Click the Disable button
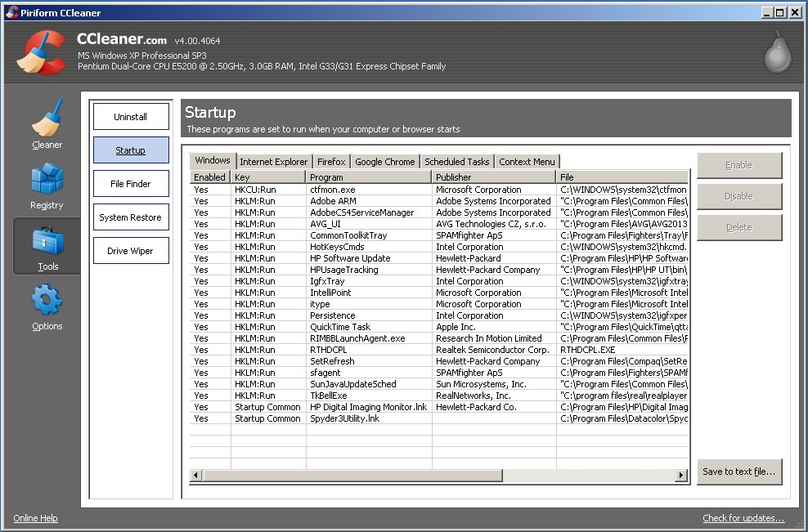The width and height of the screenshot is (808, 532). (x=739, y=196)
